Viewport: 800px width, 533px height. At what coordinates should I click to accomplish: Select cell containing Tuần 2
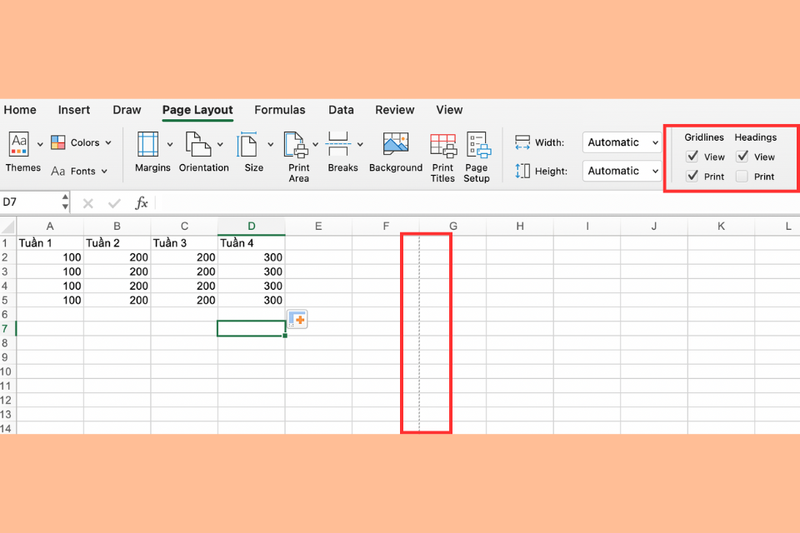point(117,243)
